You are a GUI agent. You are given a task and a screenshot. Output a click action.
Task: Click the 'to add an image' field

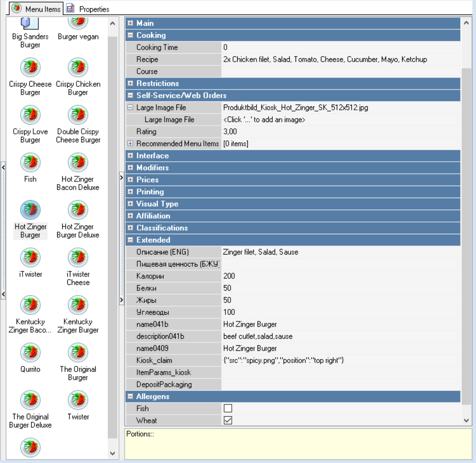point(341,119)
